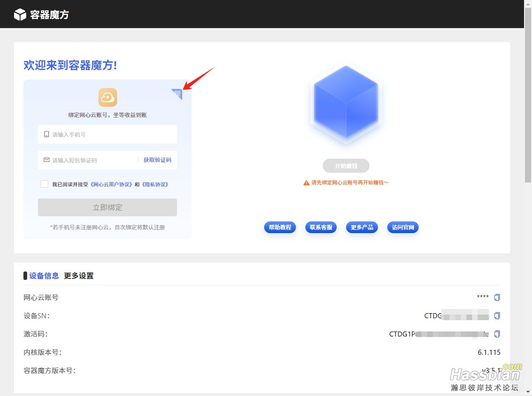Screen dimensions: 532x396
Task: Click the 容器魔方版本号 label
Action: pyautogui.click(x=50, y=371)
